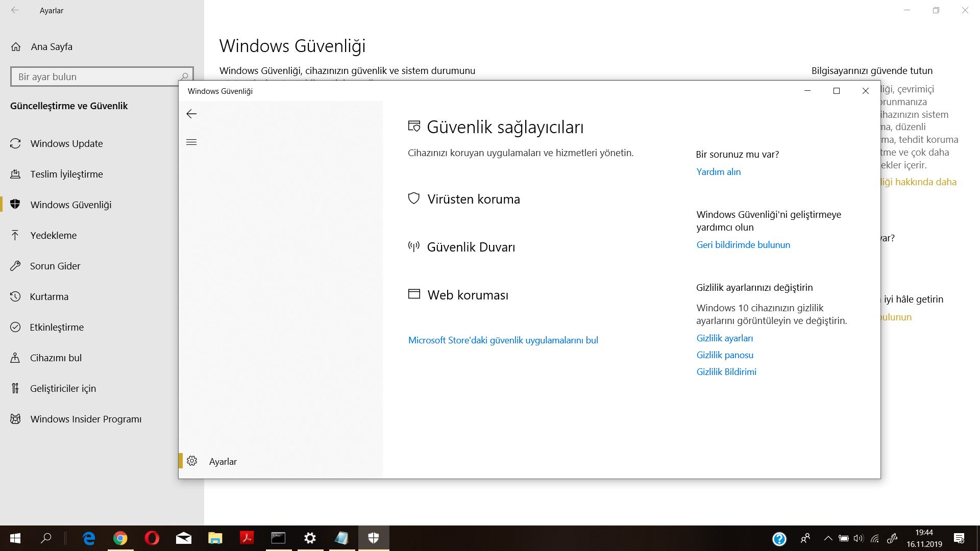Click the Geliştiriciler için tools icon
This screenshot has width=980, height=551.
coord(15,388)
